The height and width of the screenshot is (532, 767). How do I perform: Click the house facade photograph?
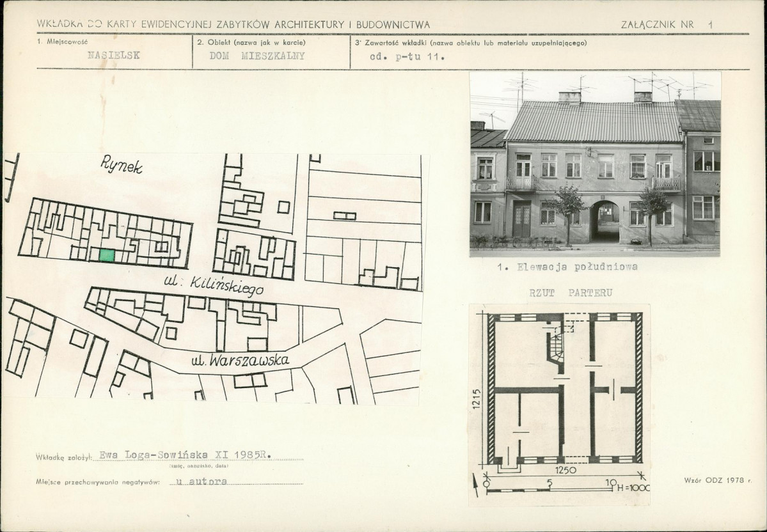coord(595,164)
